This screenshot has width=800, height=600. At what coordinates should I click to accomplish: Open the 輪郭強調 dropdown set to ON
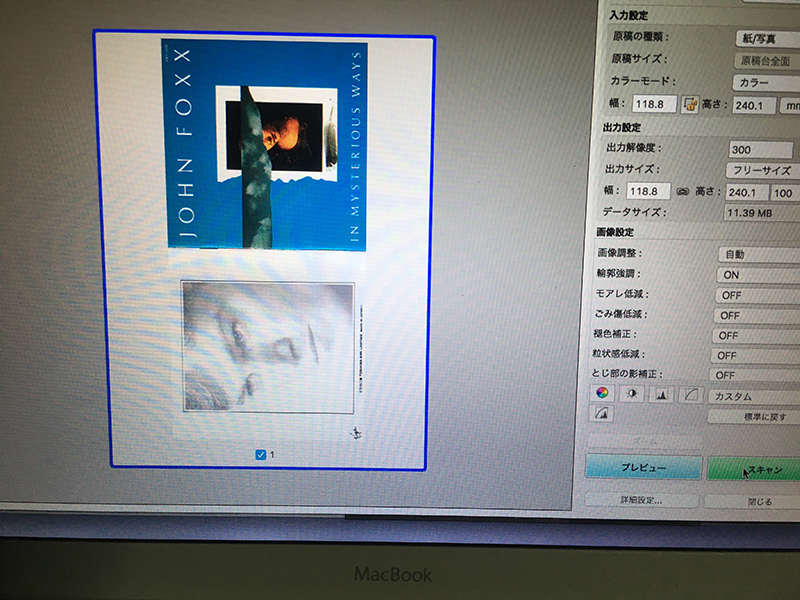pyautogui.click(x=758, y=275)
